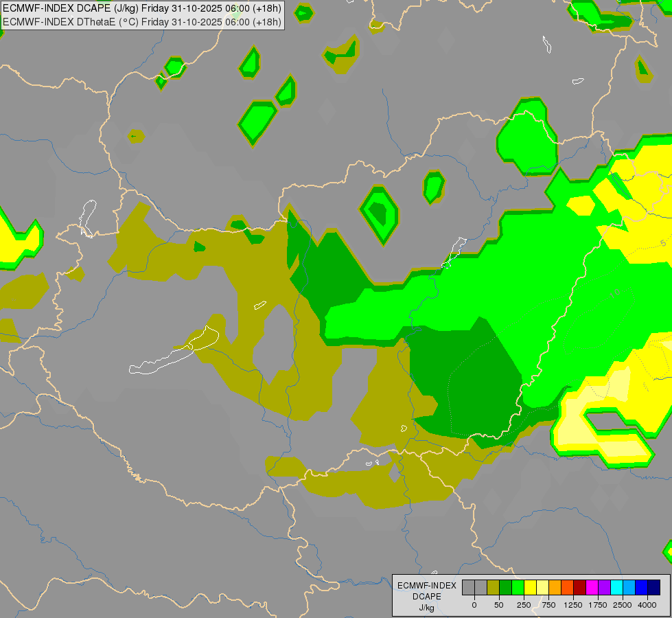672x618 pixels.
Task: Click the contour label 5 on the map
Action: click(x=663, y=243)
